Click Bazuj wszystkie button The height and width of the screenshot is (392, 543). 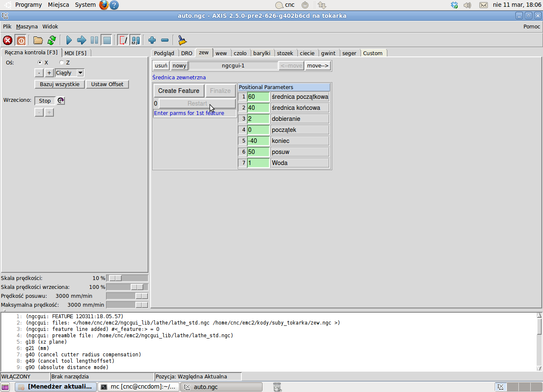click(x=60, y=84)
